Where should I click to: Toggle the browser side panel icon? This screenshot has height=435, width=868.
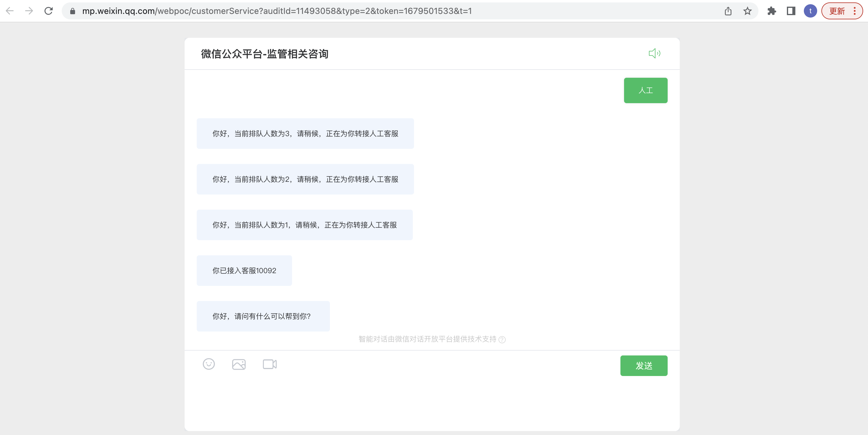coord(791,11)
